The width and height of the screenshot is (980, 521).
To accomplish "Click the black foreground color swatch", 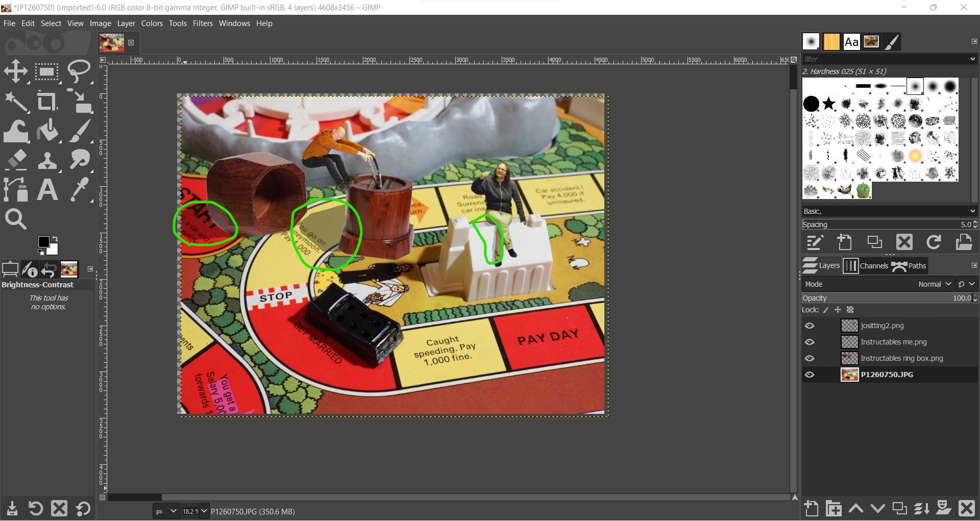I will pyautogui.click(x=43, y=242).
